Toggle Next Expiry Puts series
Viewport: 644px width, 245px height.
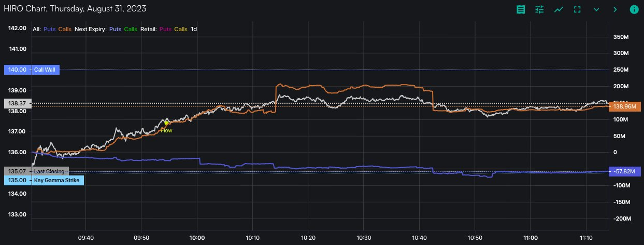tap(115, 29)
